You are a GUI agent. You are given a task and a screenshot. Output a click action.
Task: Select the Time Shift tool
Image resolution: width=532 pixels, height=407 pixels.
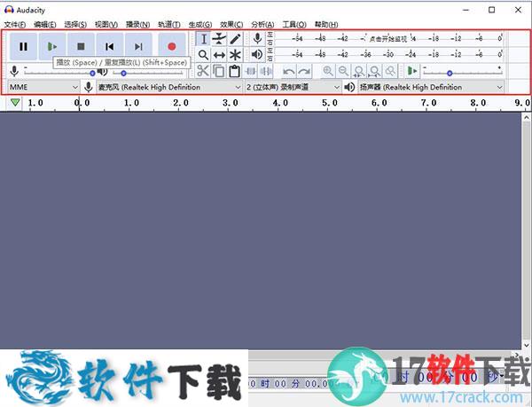pos(219,55)
